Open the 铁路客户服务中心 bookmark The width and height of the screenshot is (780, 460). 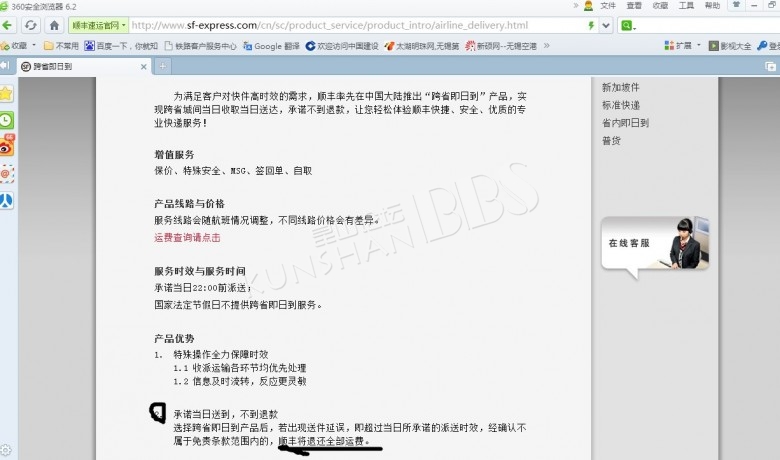pyautogui.click(x=200, y=46)
